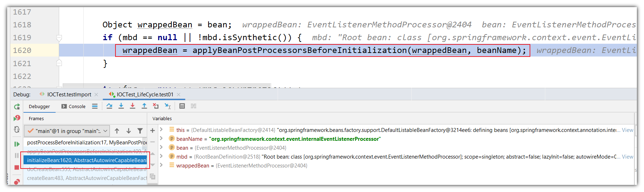This screenshot has height=192, width=644.
Task: Click the Rerun debug session icon
Action: (x=17, y=106)
